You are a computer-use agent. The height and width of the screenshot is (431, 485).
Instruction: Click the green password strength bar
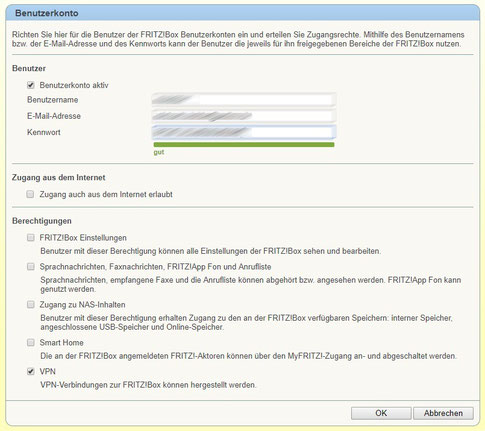click(x=244, y=145)
